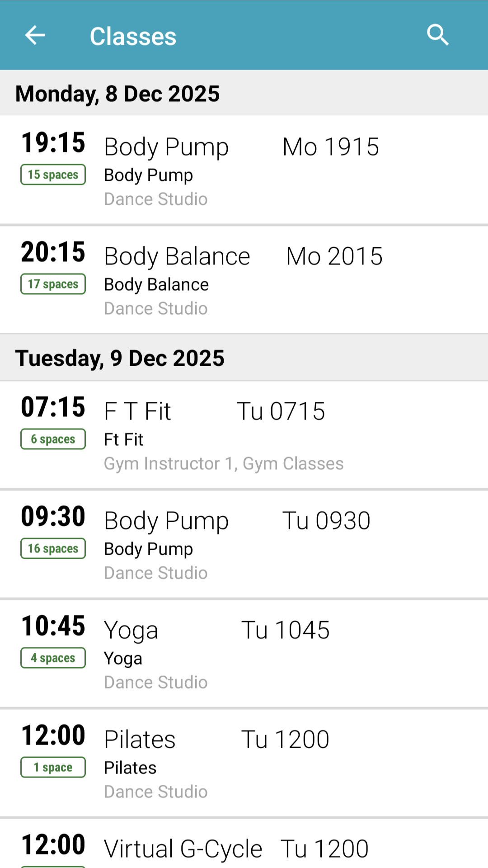This screenshot has width=488, height=868.
Task: Open the search magnifier icon
Action: [437, 35]
